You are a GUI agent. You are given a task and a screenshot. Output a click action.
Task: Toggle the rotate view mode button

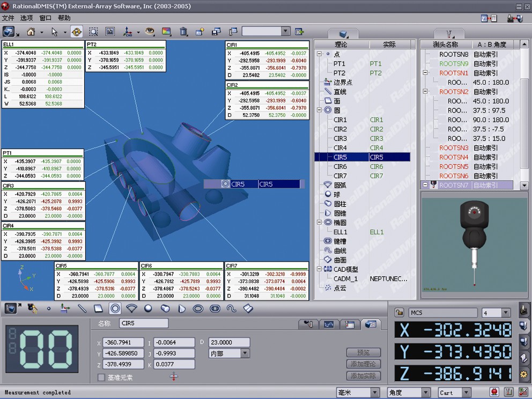click(76, 32)
